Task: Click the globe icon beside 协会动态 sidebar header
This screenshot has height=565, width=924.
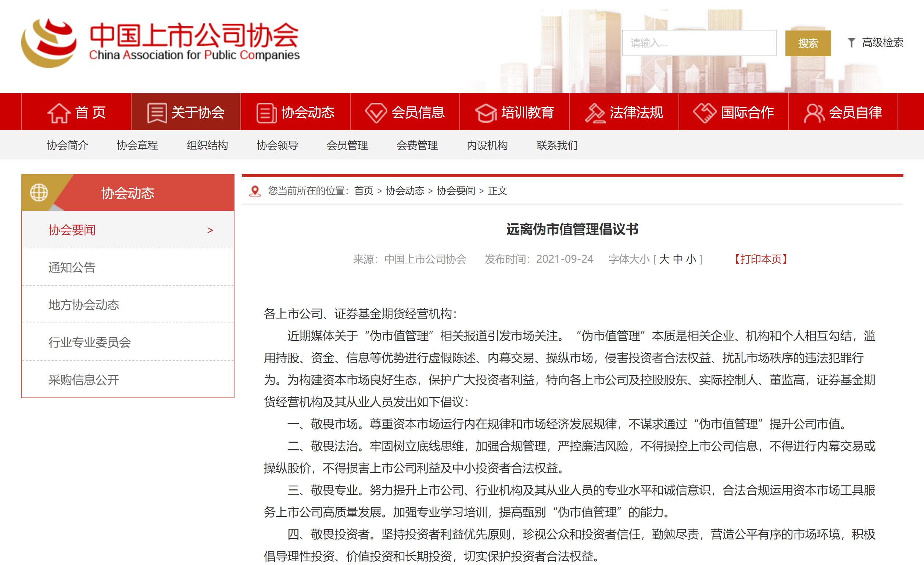Action: click(39, 194)
